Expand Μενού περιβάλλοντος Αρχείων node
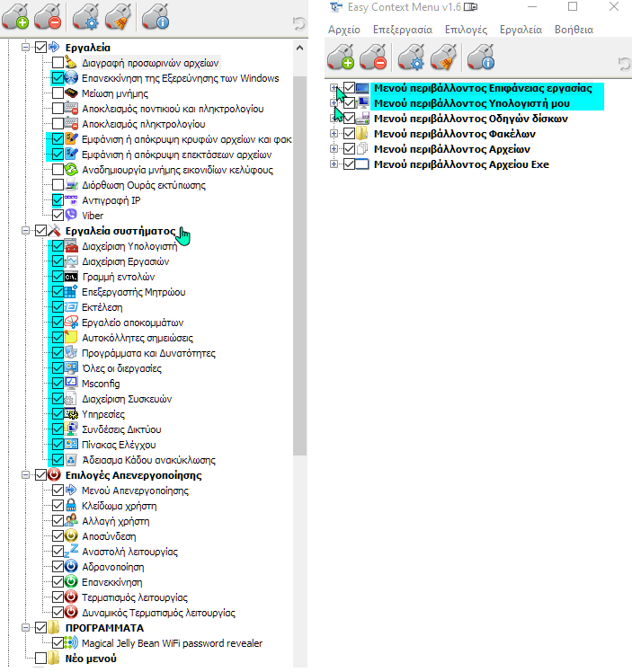The width and height of the screenshot is (632, 672). pyautogui.click(x=334, y=149)
